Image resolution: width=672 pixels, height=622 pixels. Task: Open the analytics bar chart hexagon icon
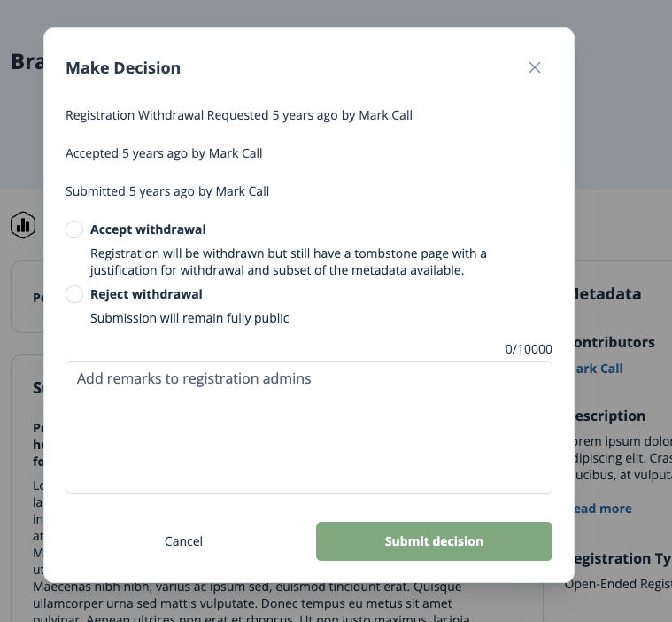coord(23,225)
